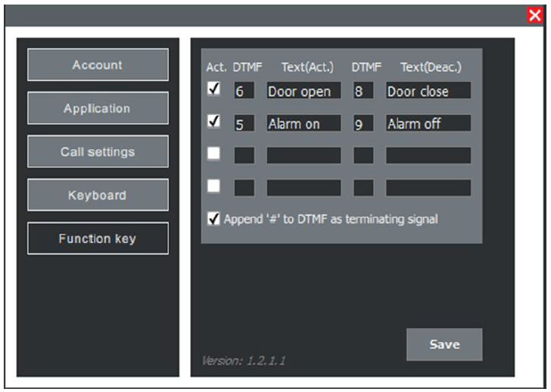Image resolution: width=551 pixels, height=392 pixels.
Task: Edit the activation DTMF field containing 5
Action: tap(244, 123)
